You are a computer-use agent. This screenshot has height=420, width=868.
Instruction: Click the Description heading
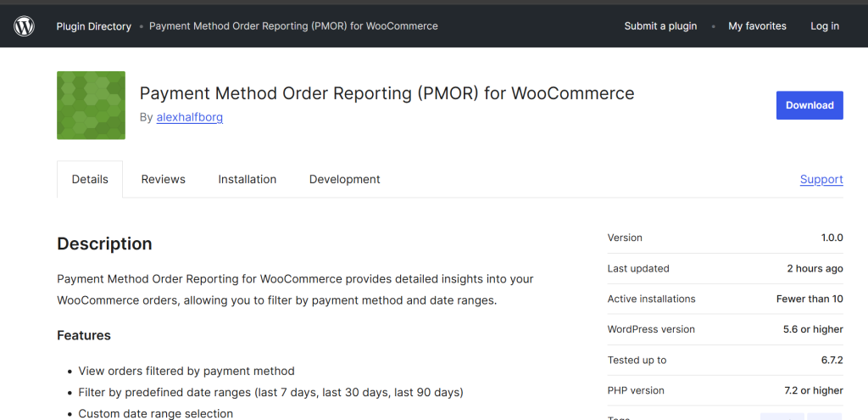[104, 244]
